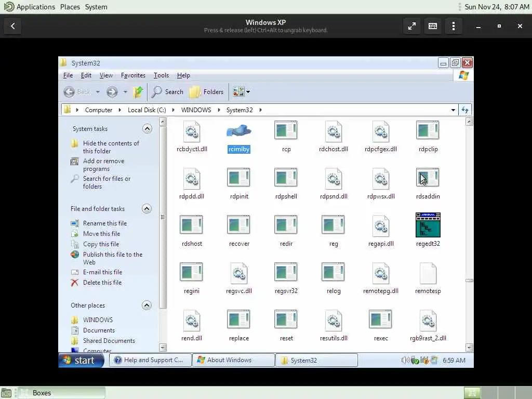Select the rdpcfgex.dll file icon

coord(381,131)
